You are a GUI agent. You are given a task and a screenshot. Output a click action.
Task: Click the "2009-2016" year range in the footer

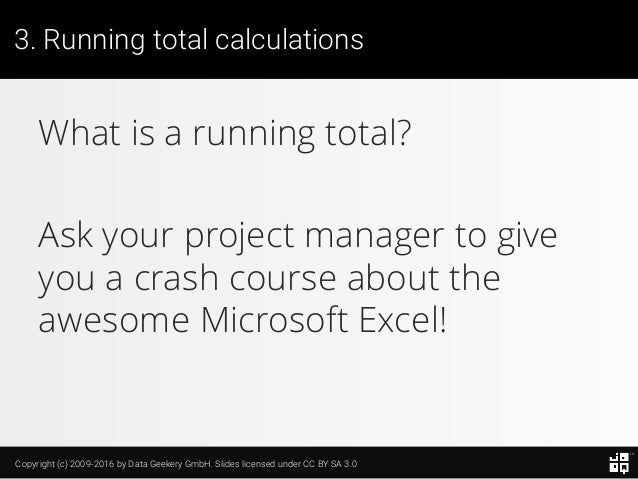coord(92,464)
